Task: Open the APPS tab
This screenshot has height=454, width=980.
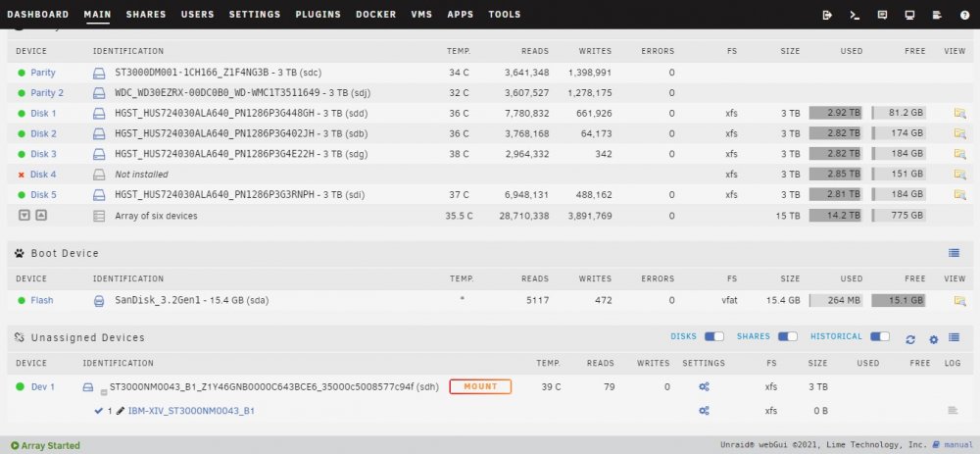Action: 461,15
